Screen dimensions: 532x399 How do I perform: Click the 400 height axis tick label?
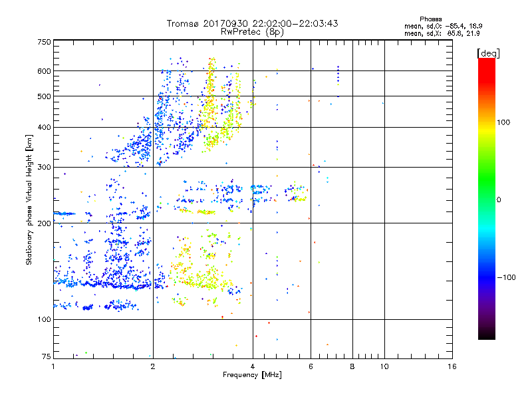[44, 128]
